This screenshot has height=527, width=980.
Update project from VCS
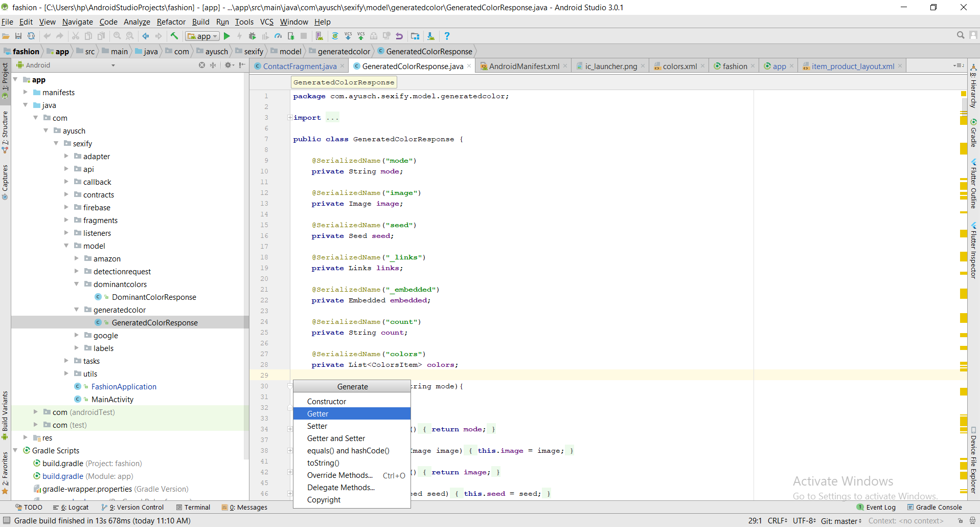pos(348,36)
